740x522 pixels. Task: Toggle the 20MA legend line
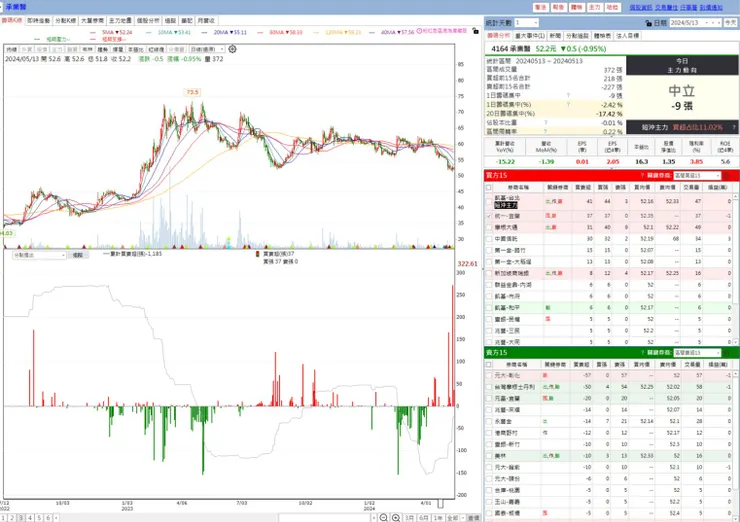tap(224, 33)
